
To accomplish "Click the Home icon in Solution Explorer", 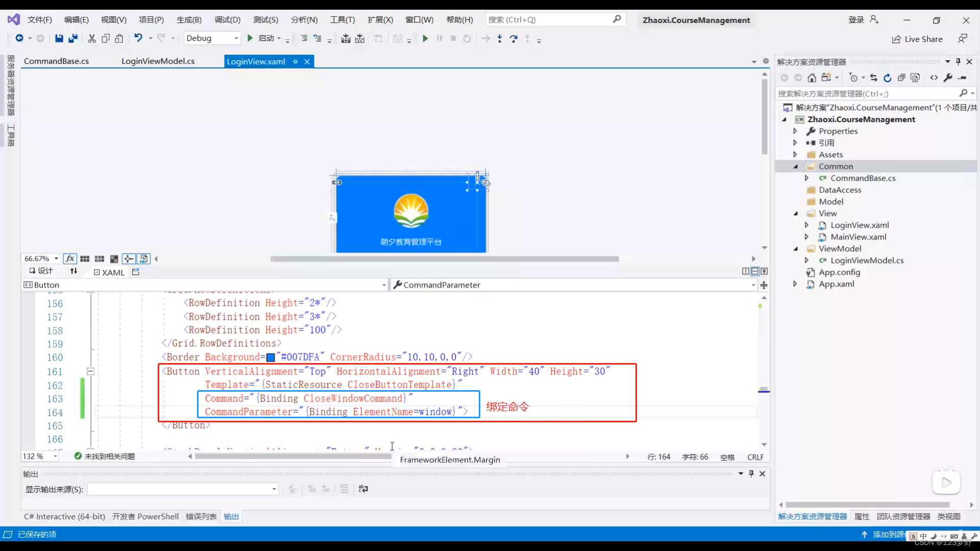I will click(x=812, y=78).
